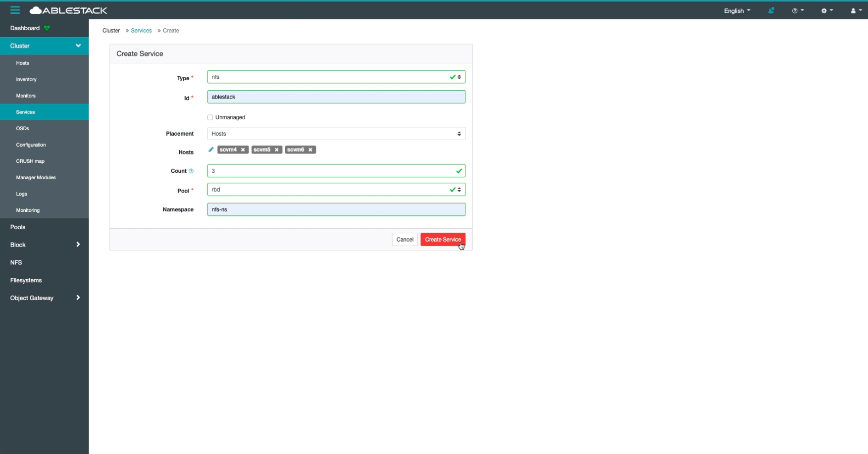Open the Pool dropdown showing rbd

pyautogui.click(x=336, y=190)
